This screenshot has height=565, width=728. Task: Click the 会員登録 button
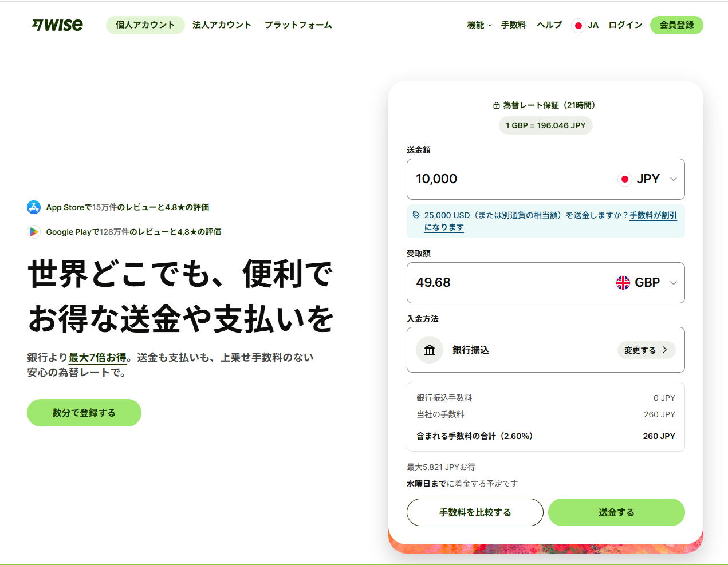click(676, 25)
